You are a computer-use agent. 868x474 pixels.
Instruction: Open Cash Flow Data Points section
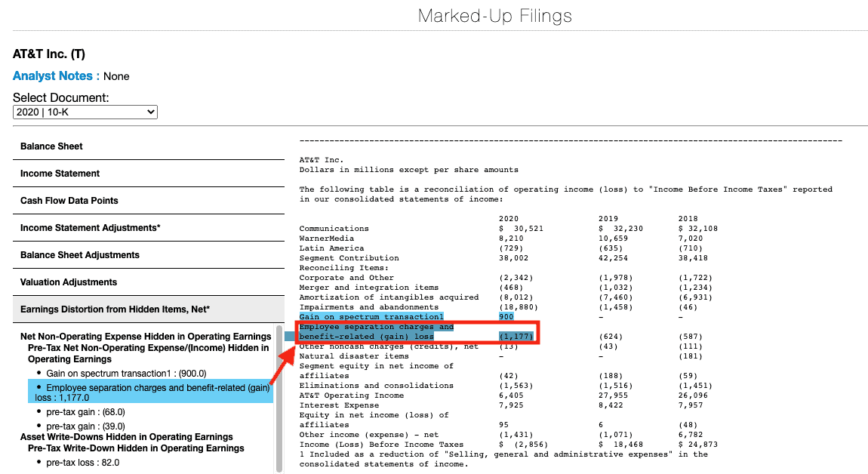(149, 201)
